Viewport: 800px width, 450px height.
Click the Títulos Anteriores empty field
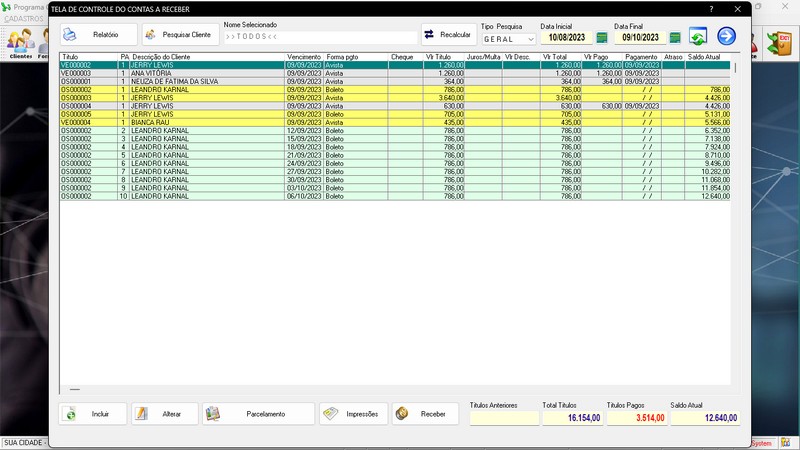504,418
